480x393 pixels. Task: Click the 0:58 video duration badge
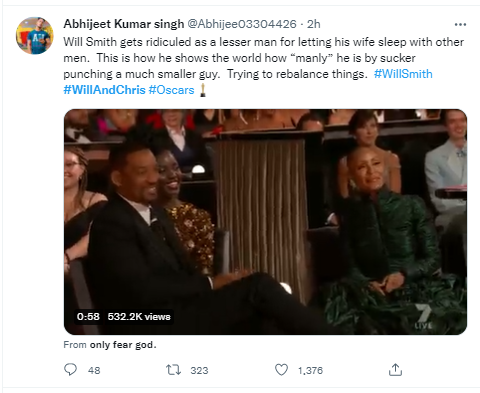click(x=88, y=316)
